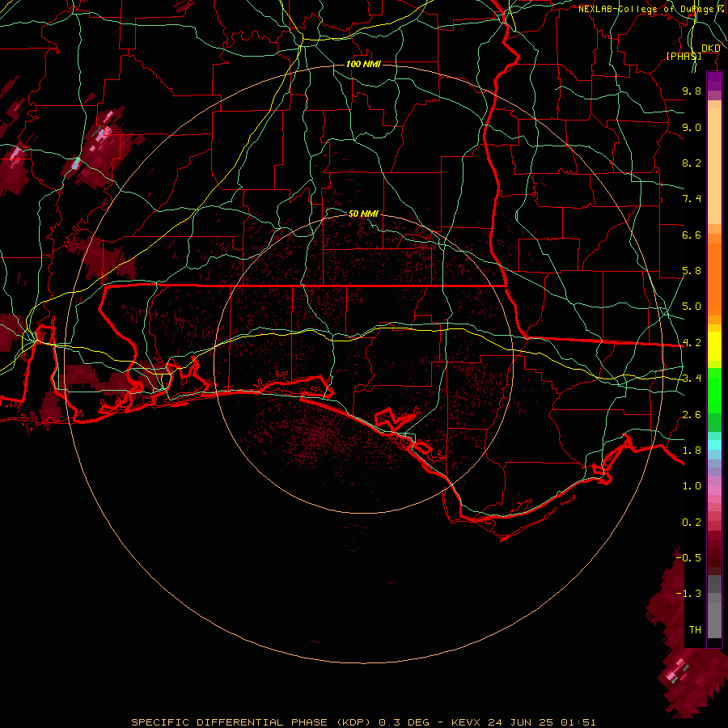
Task: Click the "01:51" timestamp in the caption
Action: [578, 722]
